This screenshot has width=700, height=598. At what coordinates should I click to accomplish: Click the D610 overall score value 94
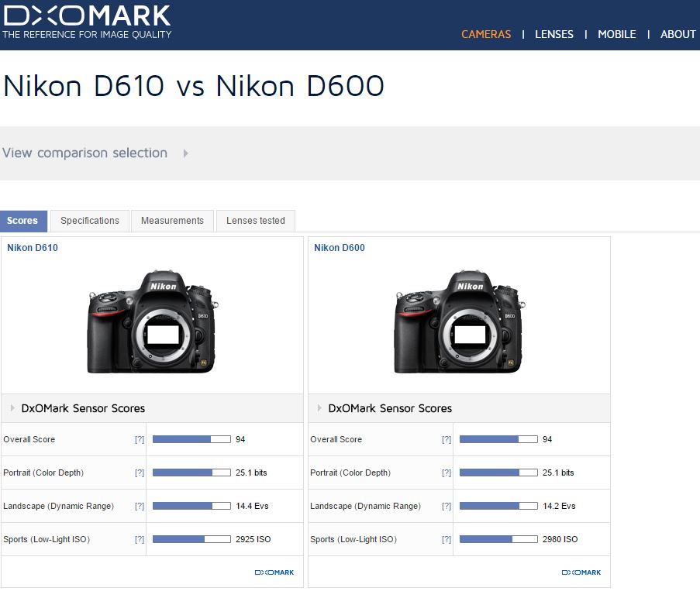pos(240,439)
